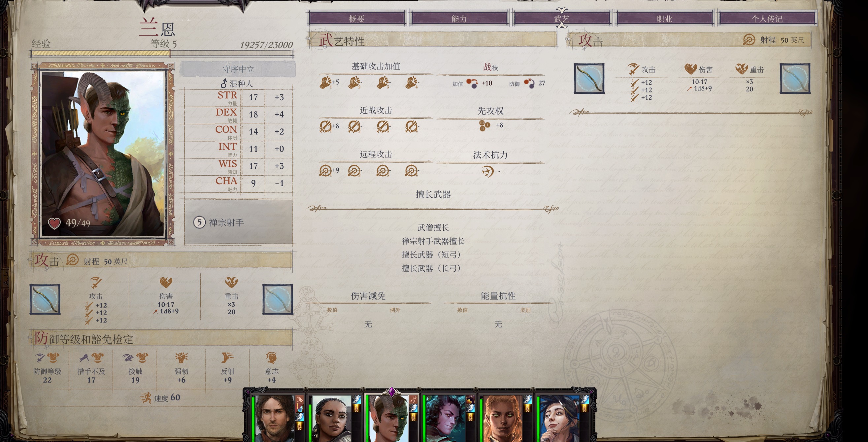Click the bow weapon icon beside 攻击 stats
The height and width of the screenshot is (442, 868).
(x=589, y=79)
